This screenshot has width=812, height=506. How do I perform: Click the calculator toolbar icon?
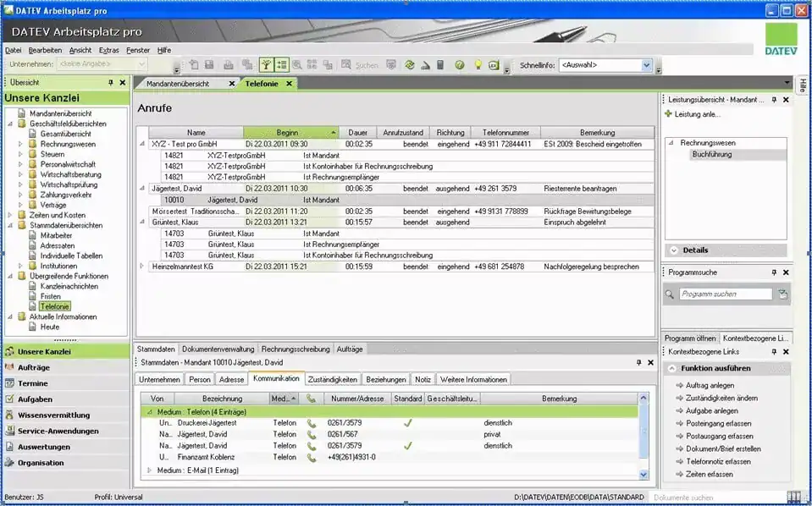click(x=440, y=64)
